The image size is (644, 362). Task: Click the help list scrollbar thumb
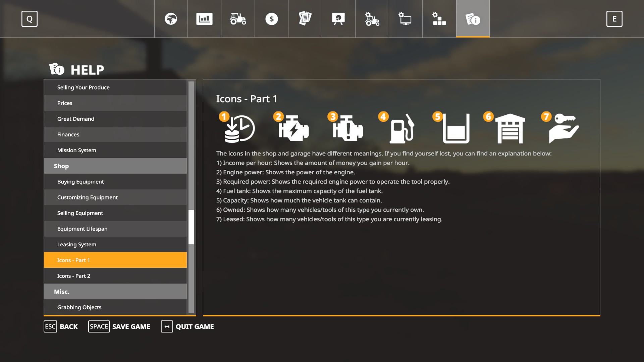tap(191, 227)
